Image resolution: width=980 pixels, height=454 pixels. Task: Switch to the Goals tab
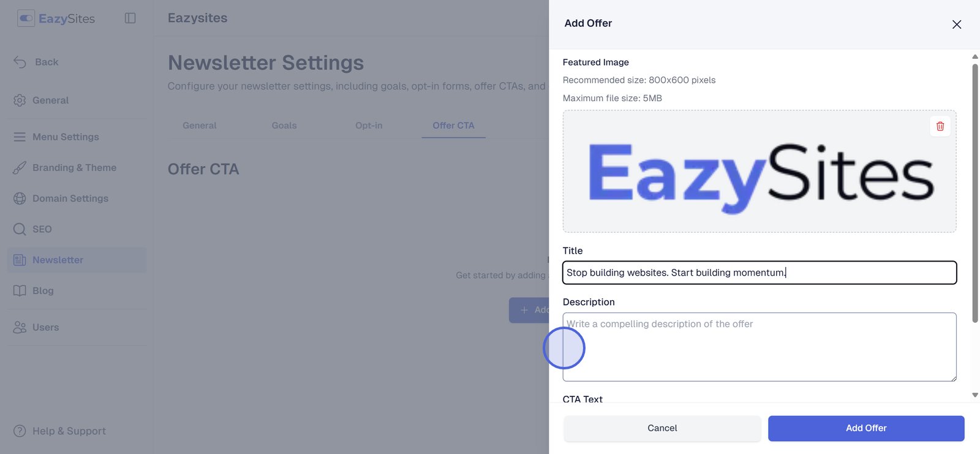[284, 126]
